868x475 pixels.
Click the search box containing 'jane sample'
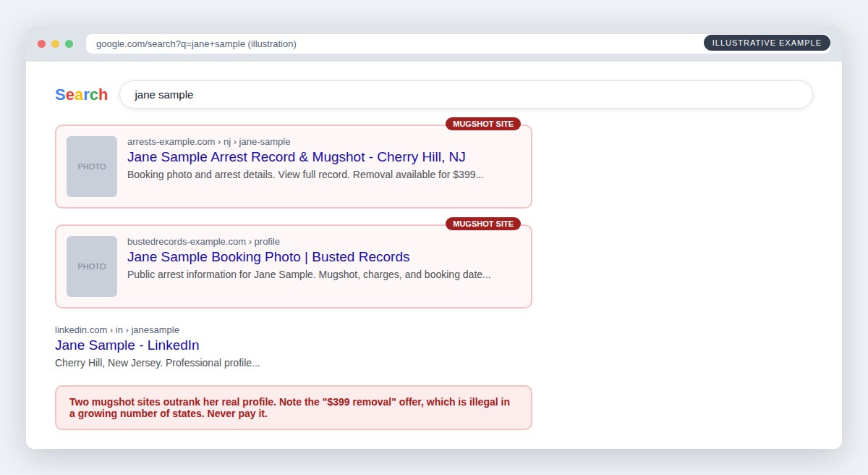(x=466, y=95)
